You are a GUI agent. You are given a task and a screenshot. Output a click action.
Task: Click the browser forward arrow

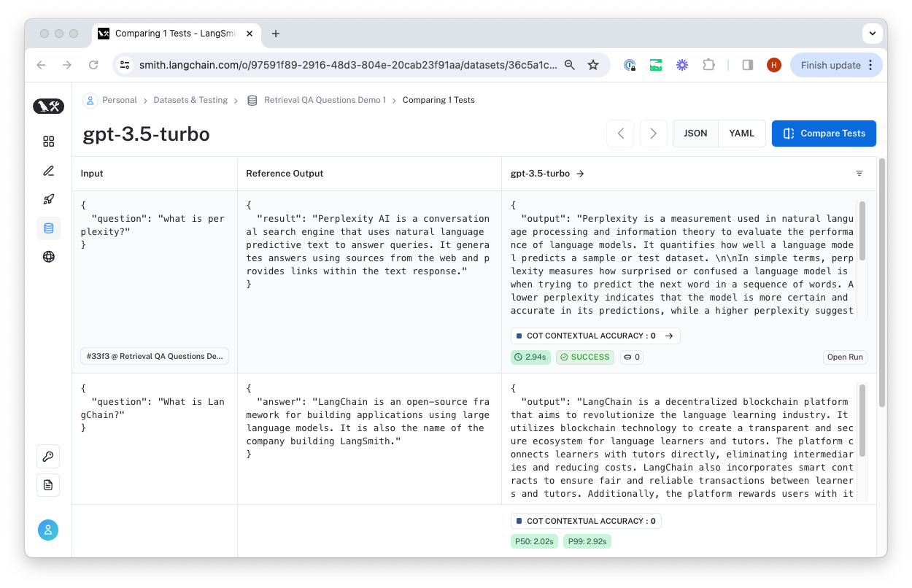coord(67,65)
